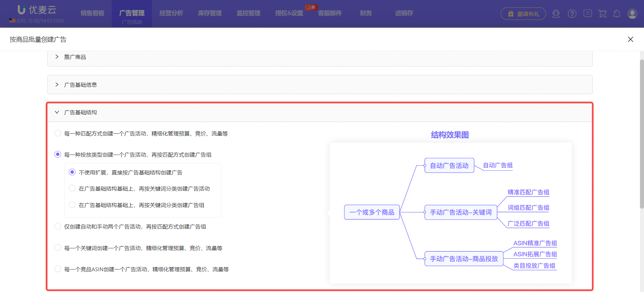Click the customer service headset icon

556,14
